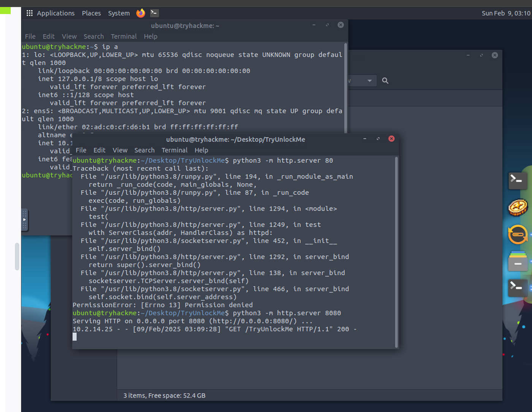
Task: Open Terminal menu in the back terminal
Action: pyautogui.click(x=123, y=37)
